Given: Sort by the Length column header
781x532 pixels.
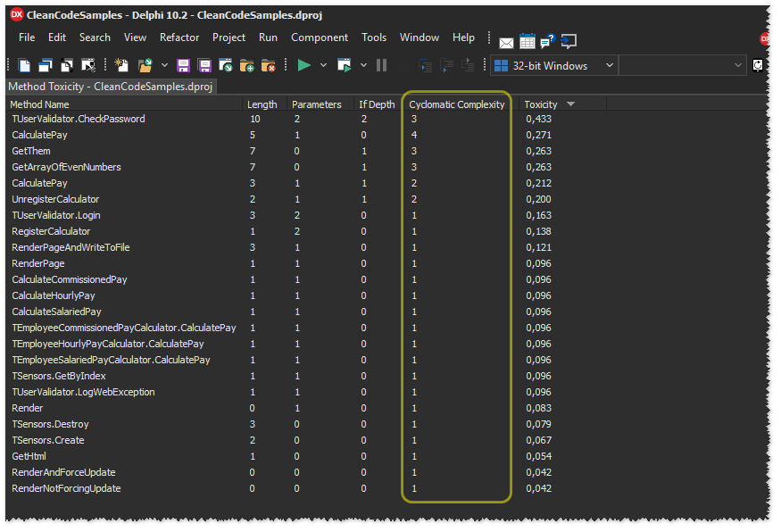Looking at the screenshot, I should click(x=262, y=104).
